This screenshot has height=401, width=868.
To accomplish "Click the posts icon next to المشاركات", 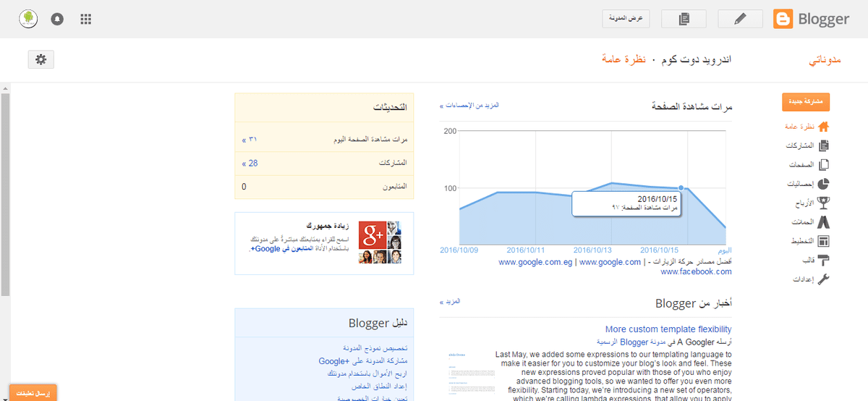I will [x=823, y=145].
